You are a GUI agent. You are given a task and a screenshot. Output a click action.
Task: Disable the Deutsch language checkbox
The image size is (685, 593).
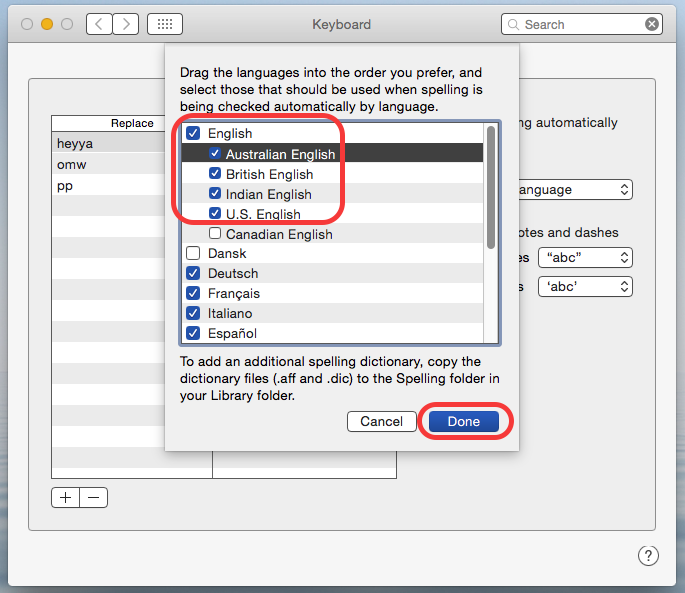coord(193,273)
